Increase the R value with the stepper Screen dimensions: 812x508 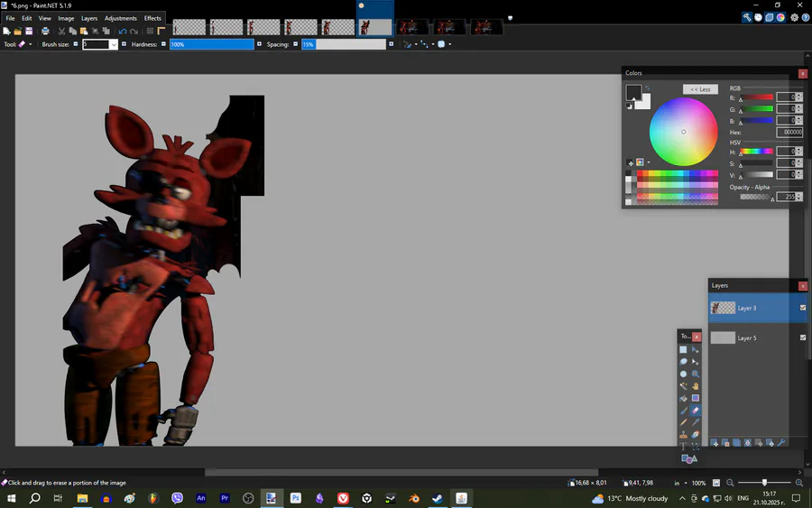[799, 95]
